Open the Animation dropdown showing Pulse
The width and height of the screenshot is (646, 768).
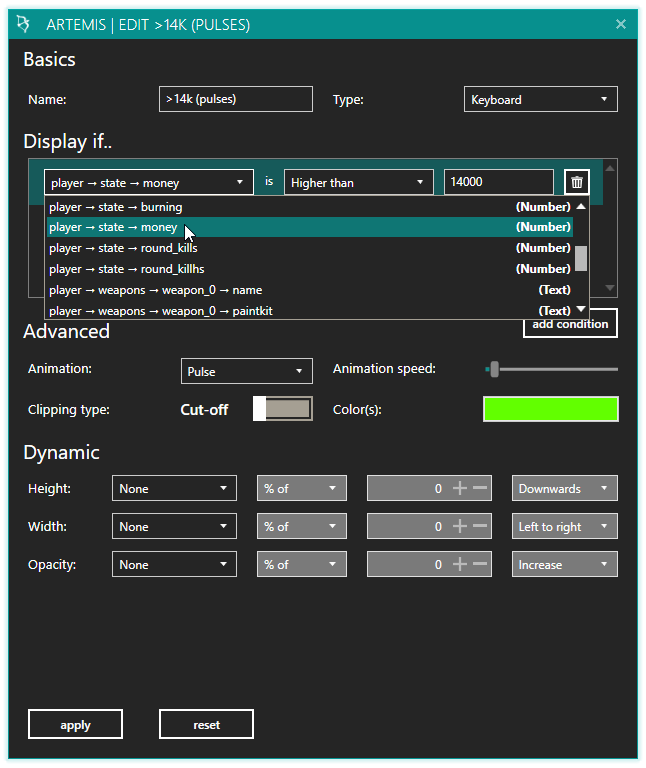[247, 371]
